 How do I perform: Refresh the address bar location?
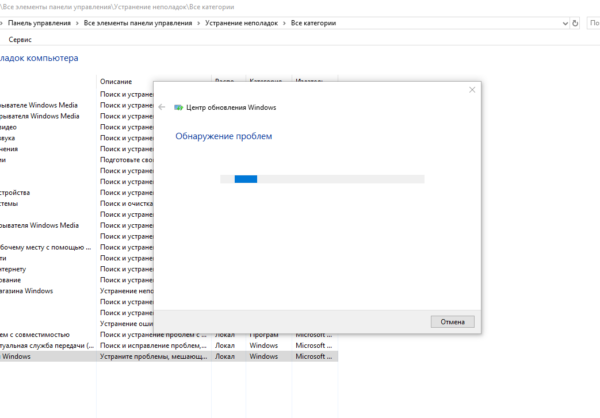tap(575, 23)
